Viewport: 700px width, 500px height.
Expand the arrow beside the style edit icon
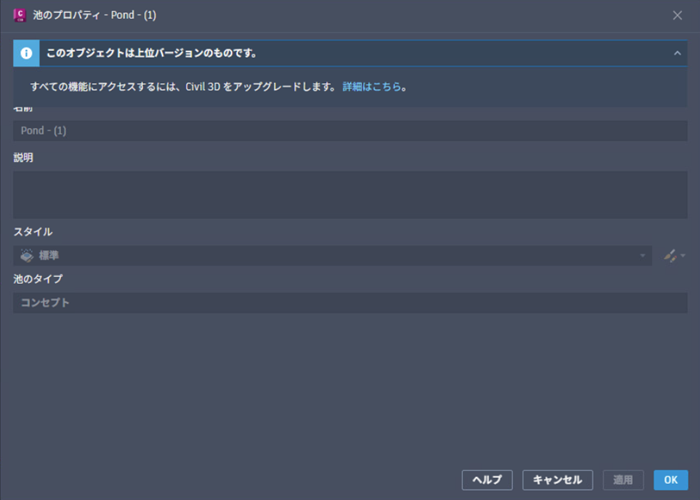pos(683,257)
